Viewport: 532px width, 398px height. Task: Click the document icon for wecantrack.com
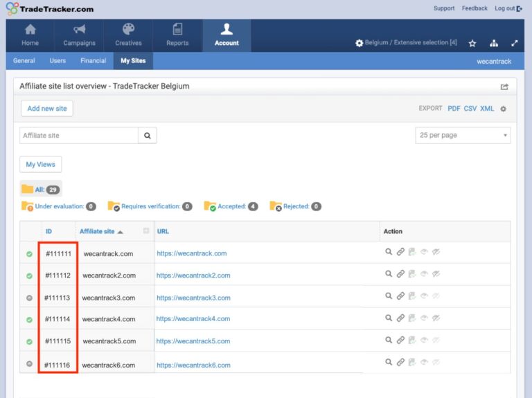[x=412, y=251]
